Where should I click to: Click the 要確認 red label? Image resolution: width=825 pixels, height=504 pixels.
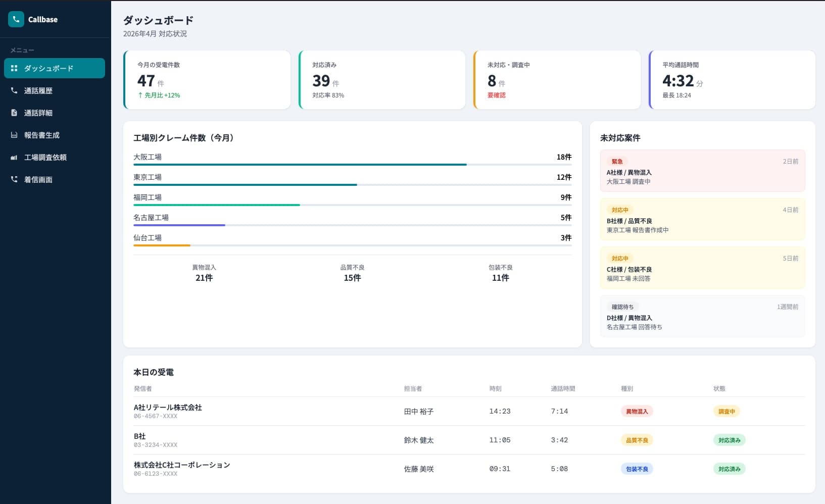(497, 95)
